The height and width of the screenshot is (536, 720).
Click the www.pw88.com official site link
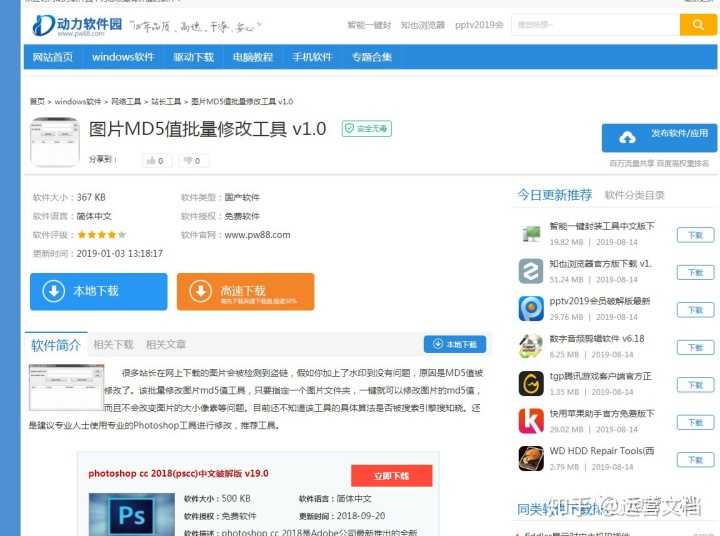258,235
